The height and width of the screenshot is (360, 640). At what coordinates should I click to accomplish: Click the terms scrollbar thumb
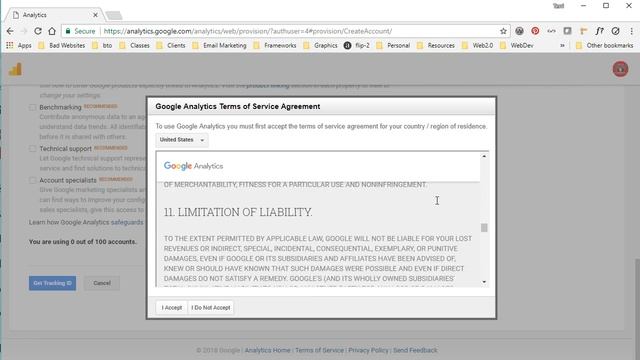[484, 228]
